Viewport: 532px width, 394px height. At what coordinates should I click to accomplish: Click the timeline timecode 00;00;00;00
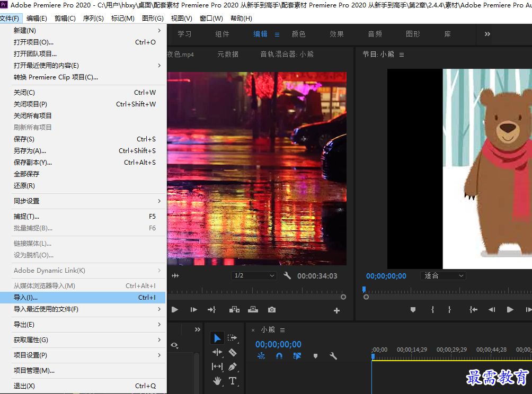[x=278, y=345]
